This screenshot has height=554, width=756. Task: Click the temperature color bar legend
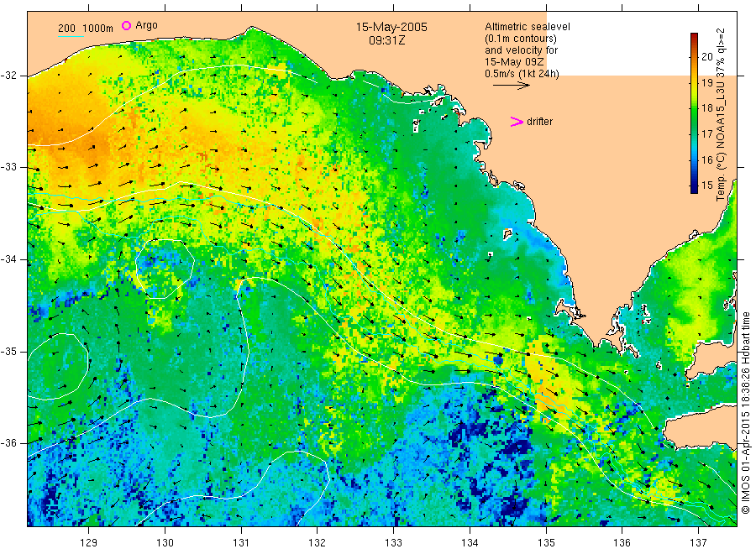click(x=694, y=113)
